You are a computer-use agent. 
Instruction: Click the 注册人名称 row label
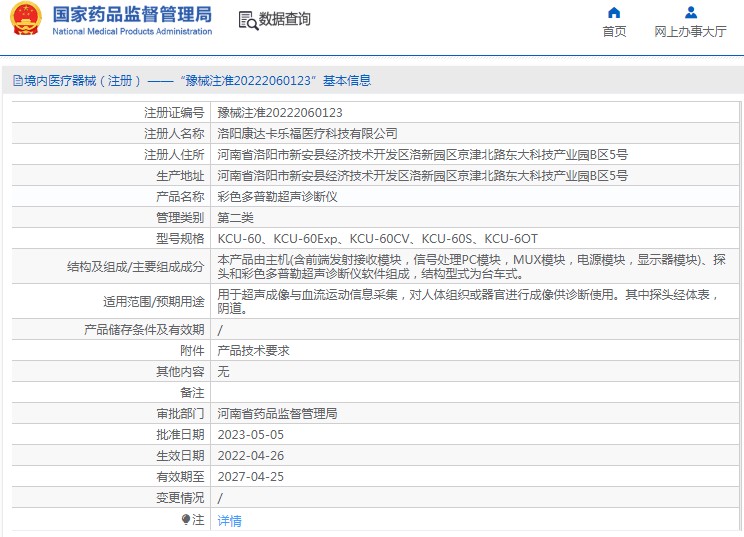coord(174,134)
